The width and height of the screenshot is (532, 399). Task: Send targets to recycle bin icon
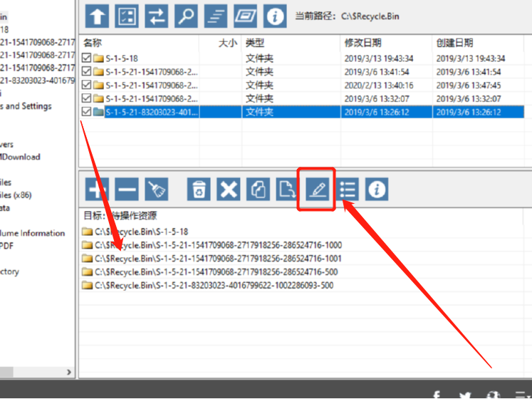(199, 189)
